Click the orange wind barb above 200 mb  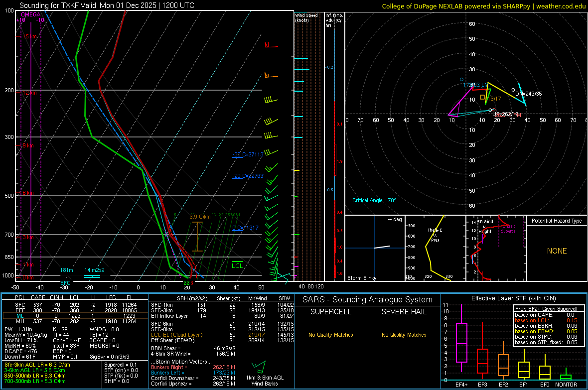(x=271, y=76)
